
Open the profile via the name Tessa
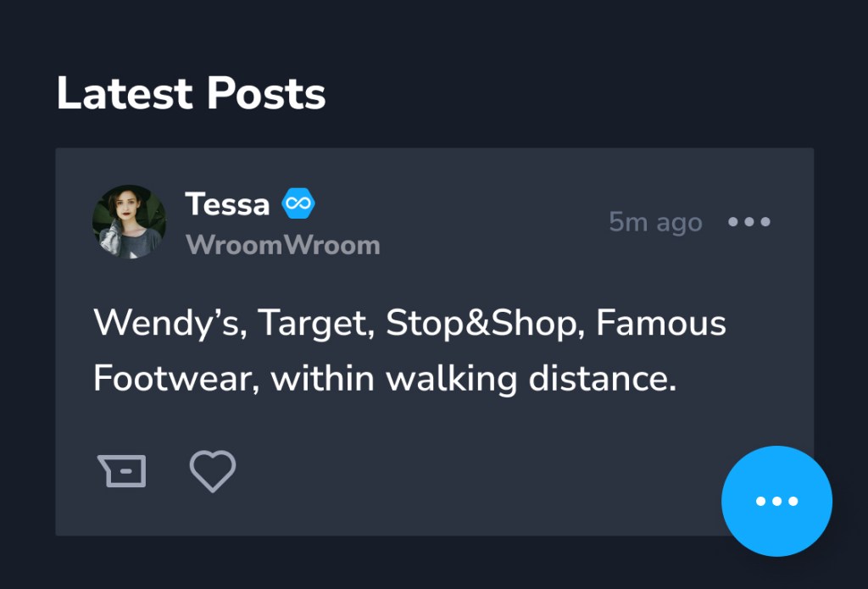tap(227, 204)
